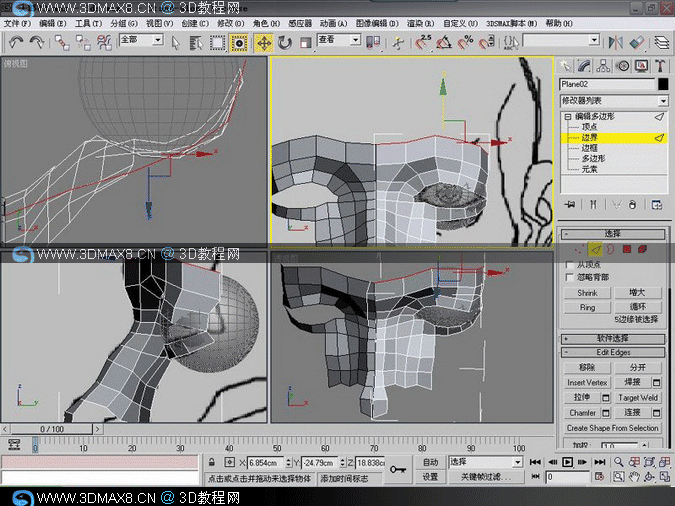
Task: Open Select by Name list icon
Action: [196, 43]
